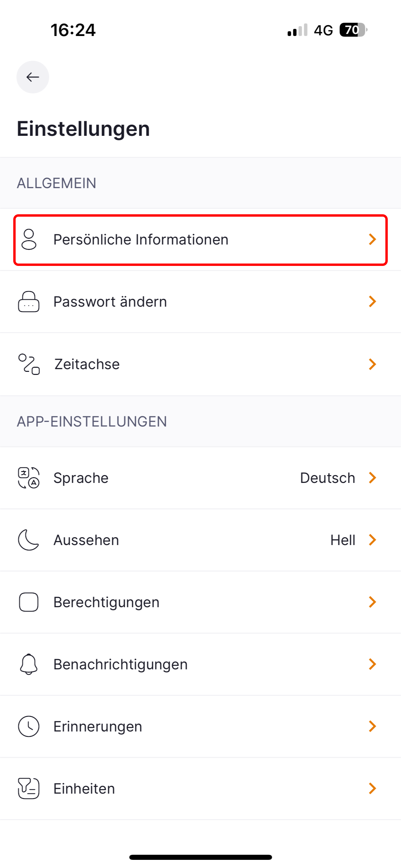Click the clock icon for Erinnerungen
This screenshot has height=868, width=401.
pyautogui.click(x=29, y=726)
